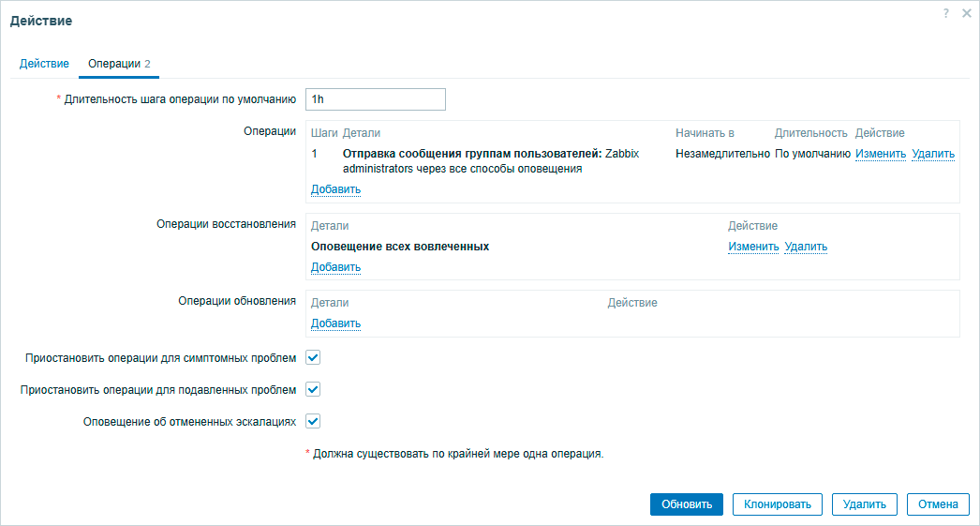Click Изменить for the recovery operation

753,247
